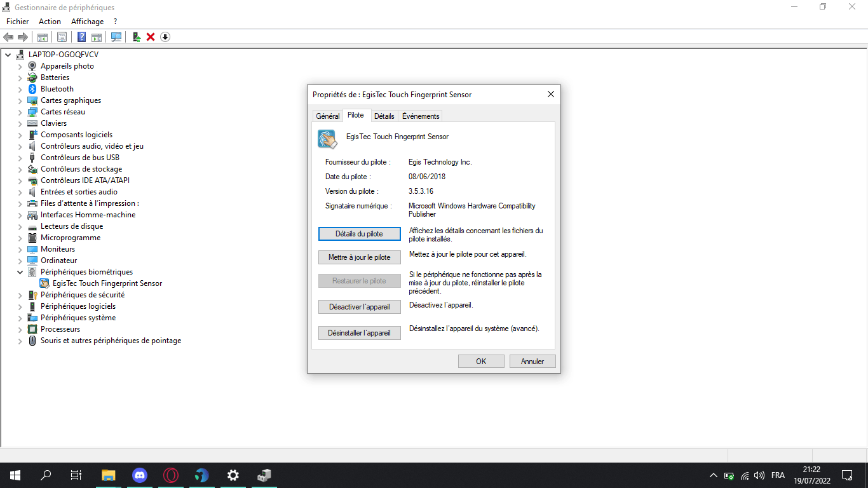868x488 pixels.
Task: Expand Contrôleurs de bus USB
Action: 20,158
